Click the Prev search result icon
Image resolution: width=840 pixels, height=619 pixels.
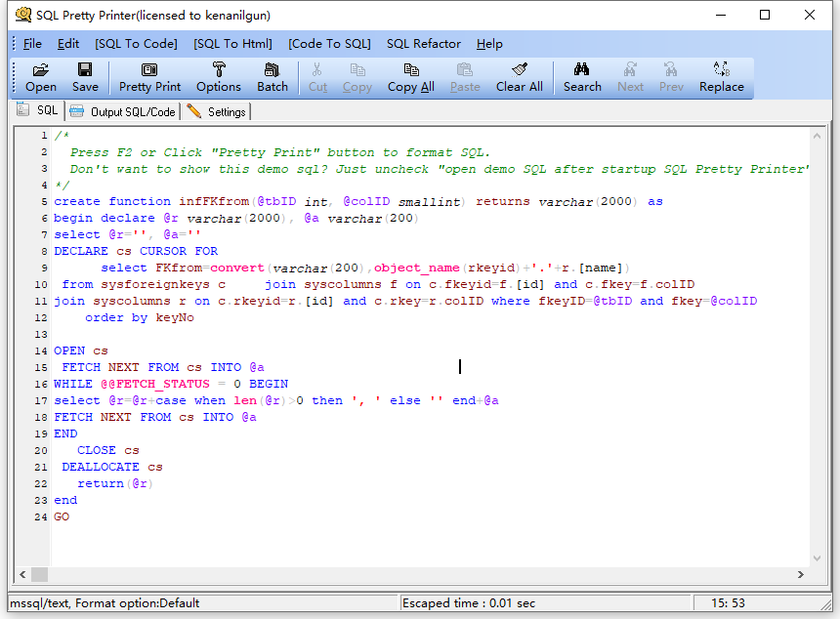pos(671,78)
